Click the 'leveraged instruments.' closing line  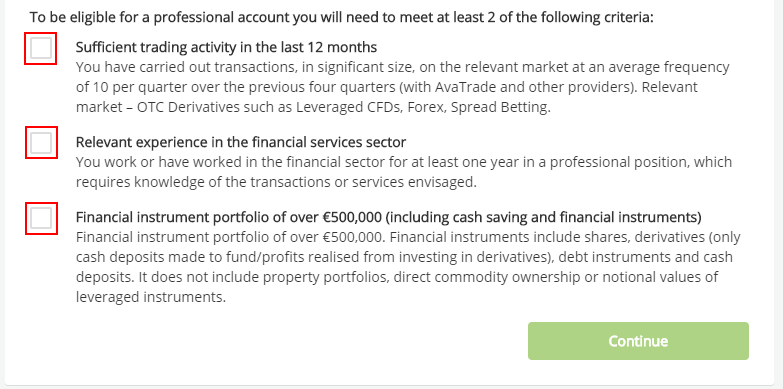151,297
